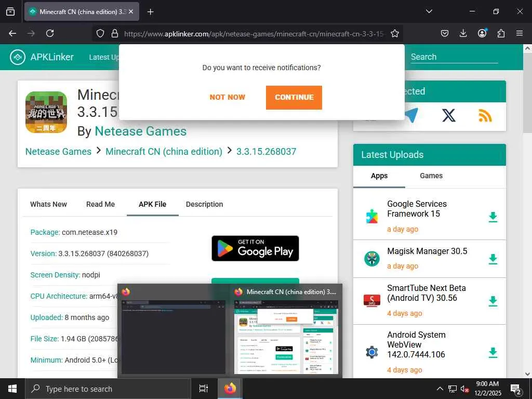Click the X (Twitter) social icon

click(x=448, y=115)
